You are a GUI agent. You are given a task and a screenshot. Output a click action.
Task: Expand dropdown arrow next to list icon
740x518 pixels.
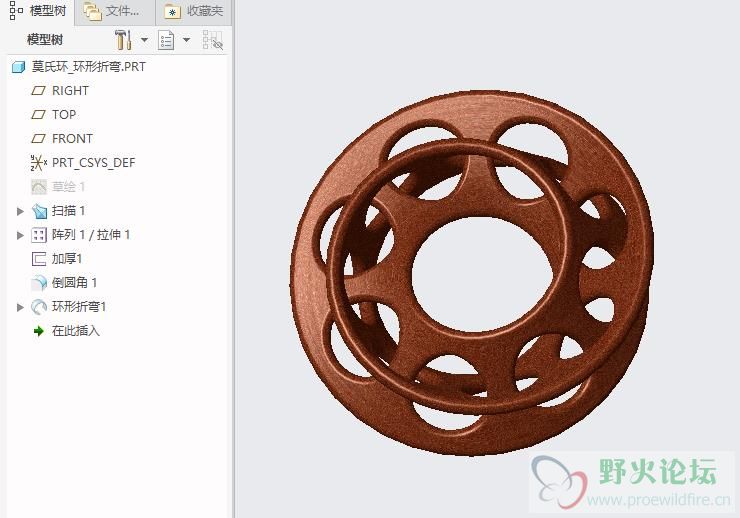186,40
